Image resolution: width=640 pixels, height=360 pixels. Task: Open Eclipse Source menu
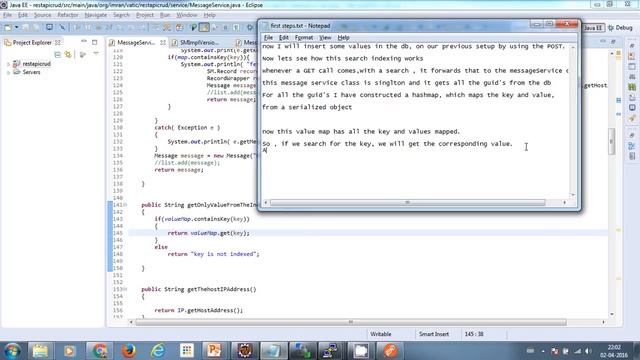[42, 15]
